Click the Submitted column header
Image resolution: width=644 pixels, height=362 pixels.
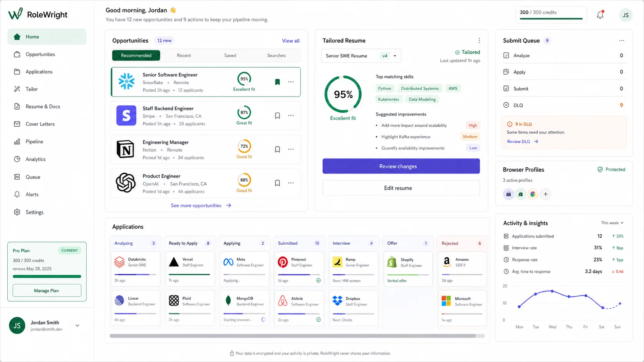[299, 243]
